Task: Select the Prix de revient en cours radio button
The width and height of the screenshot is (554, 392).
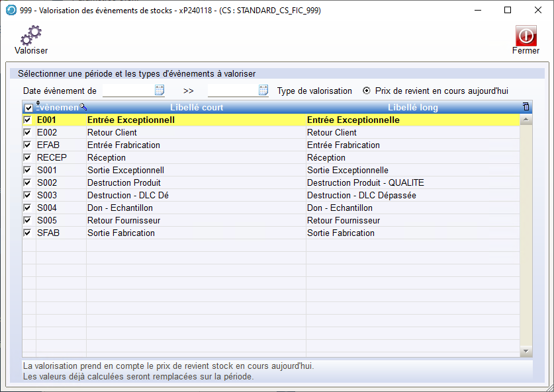Action: (367, 91)
